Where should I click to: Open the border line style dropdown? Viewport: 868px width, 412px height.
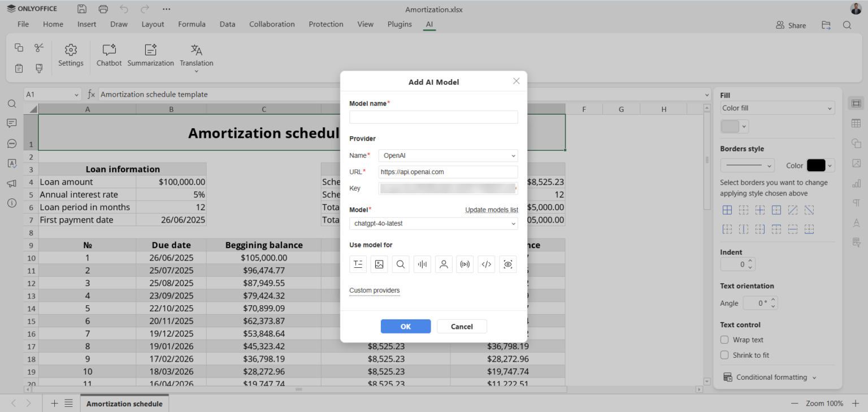[x=747, y=166]
